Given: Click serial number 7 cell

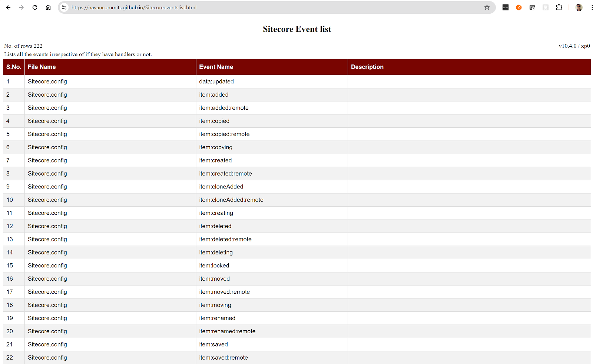Looking at the screenshot, I should (14, 160).
